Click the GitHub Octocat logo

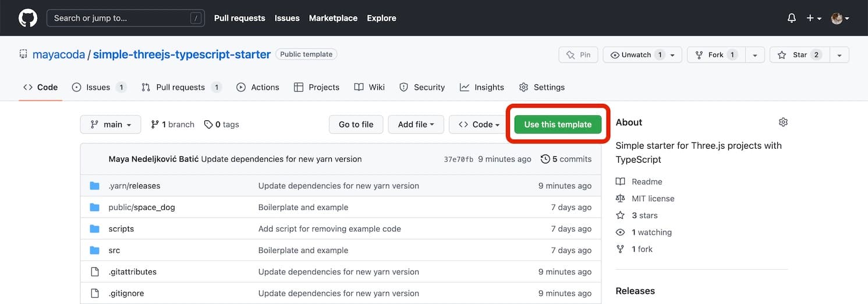(x=27, y=18)
